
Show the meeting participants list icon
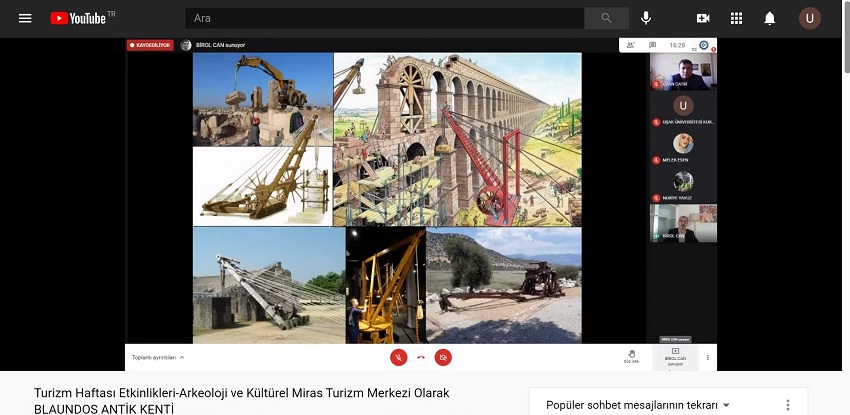tap(632, 45)
